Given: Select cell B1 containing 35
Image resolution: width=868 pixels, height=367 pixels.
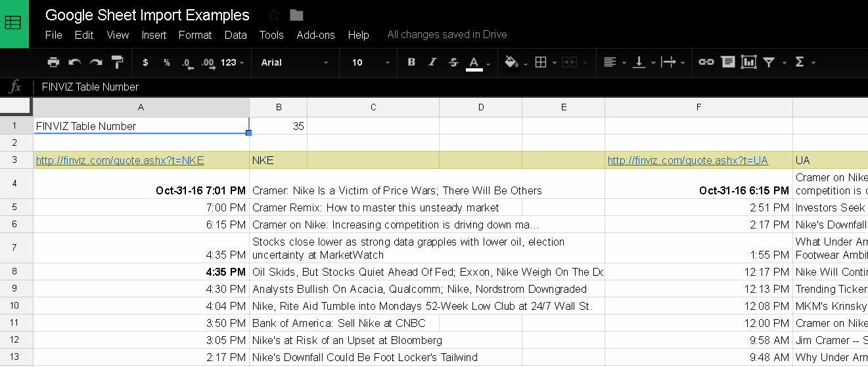Looking at the screenshot, I should [279, 126].
